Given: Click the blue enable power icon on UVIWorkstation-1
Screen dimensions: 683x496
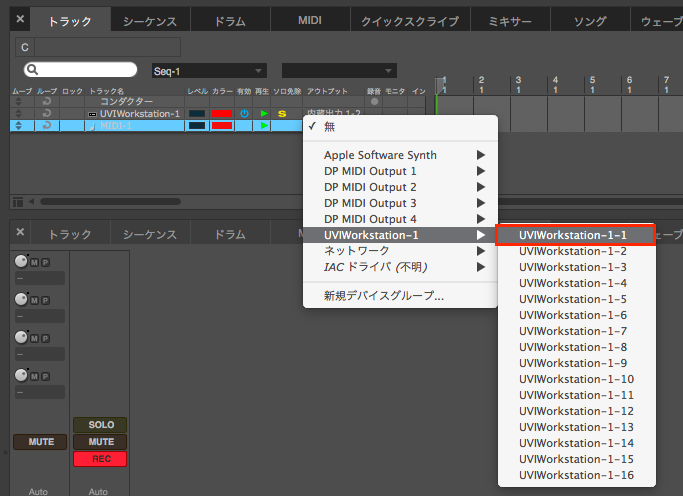Looking at the screenshot, I should (x=244, y=114).
